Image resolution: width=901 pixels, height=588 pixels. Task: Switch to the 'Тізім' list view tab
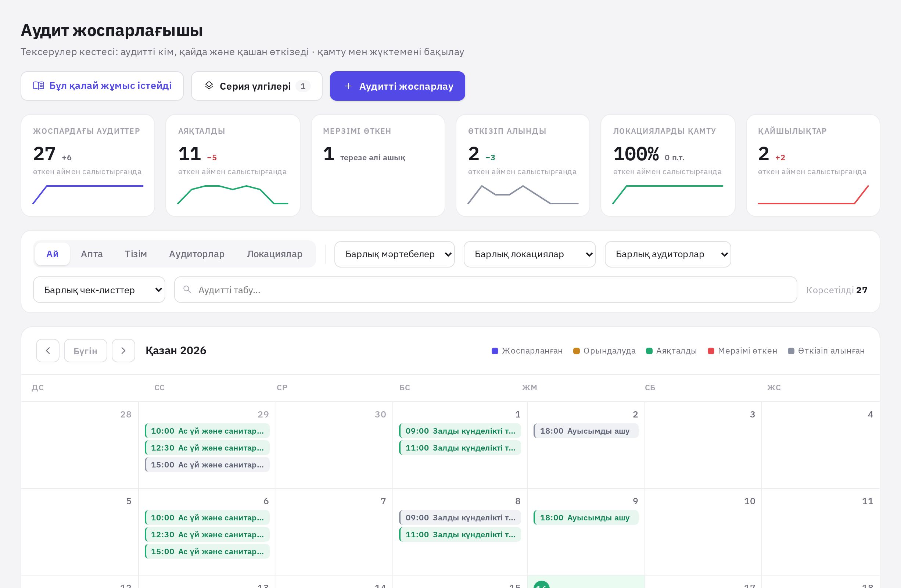(x=136, y=254)
